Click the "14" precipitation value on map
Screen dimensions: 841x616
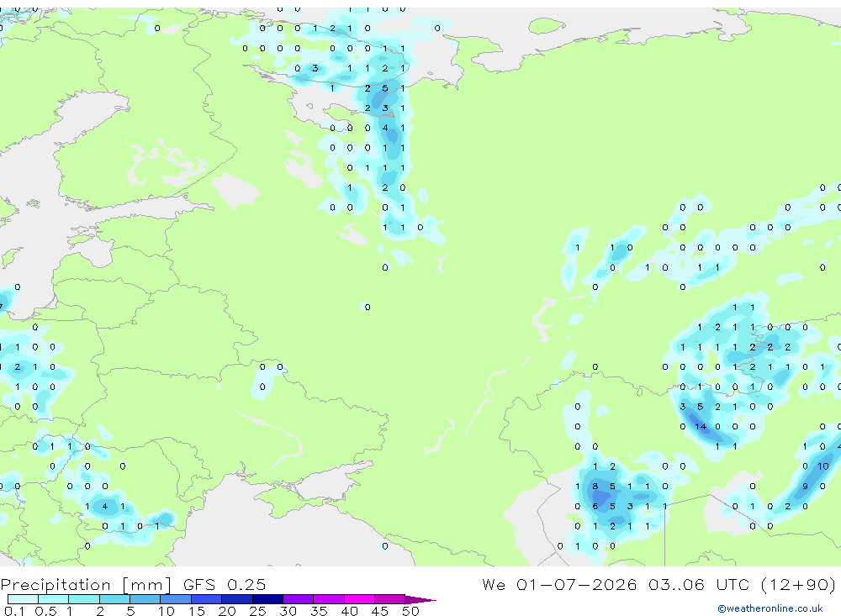[x=701, y=427]
